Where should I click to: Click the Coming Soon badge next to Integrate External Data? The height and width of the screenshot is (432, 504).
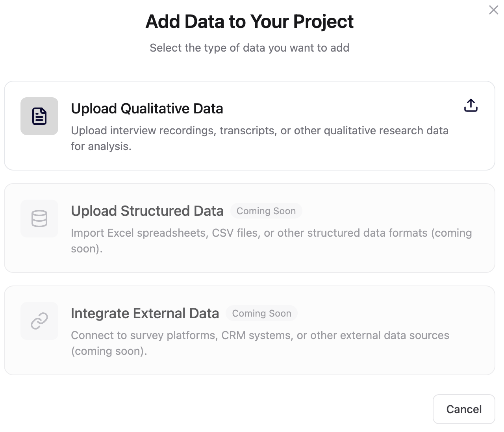pyautogui.click(x=261, y=313)
